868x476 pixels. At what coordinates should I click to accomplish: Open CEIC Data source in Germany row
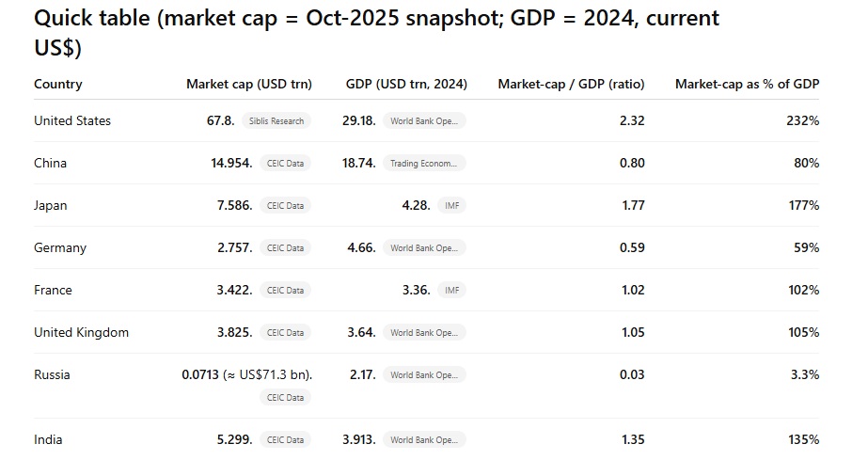[x=285, y=248]
